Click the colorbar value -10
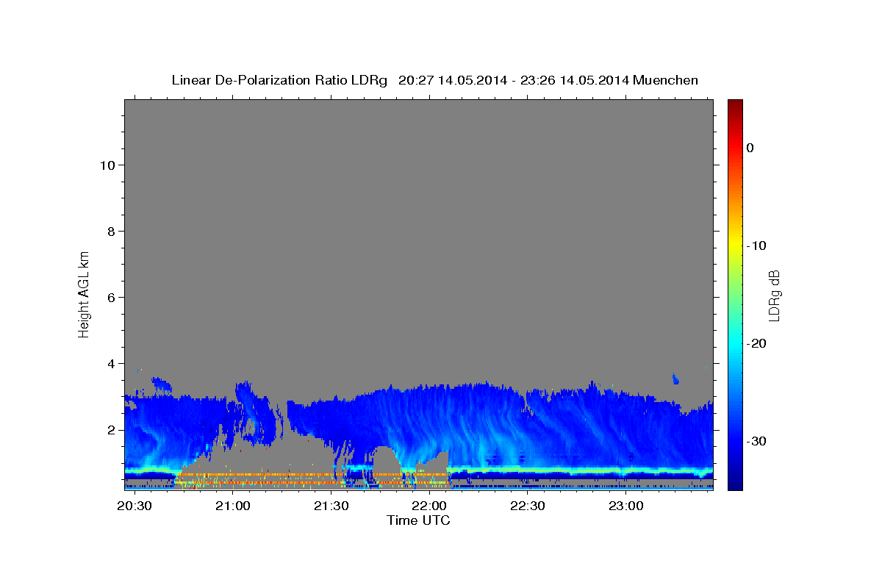Image resolution: width=882 pixels, height=588 pixels. point(756,245)
